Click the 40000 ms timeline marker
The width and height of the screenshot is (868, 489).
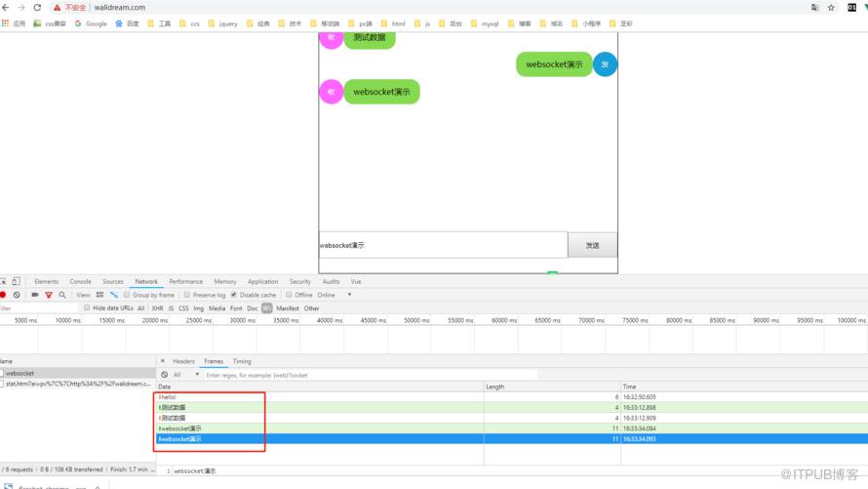pyautogui.click(x=329, y=320)
